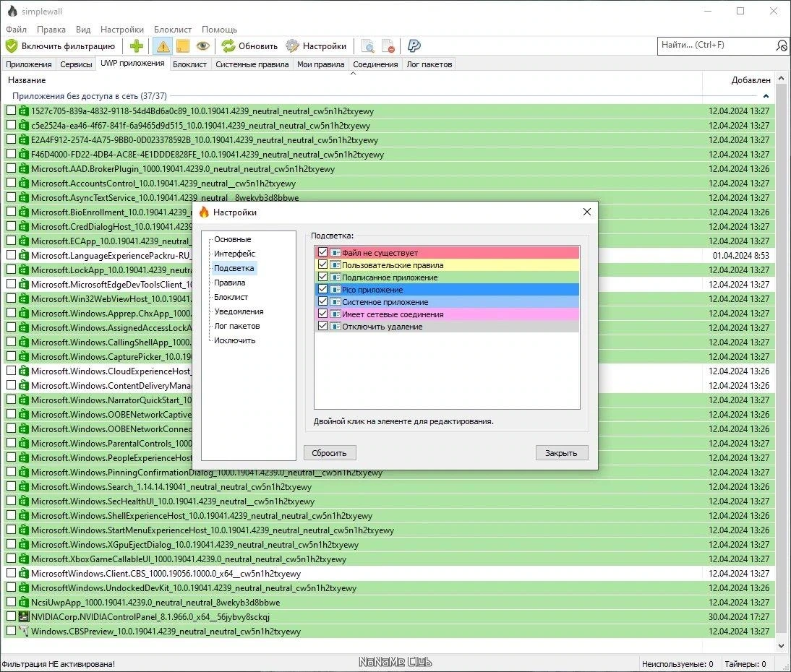Check the 1527c705-839a-4832 app checkbox
The image size is (791, 672).
click(x=11, y=111)
